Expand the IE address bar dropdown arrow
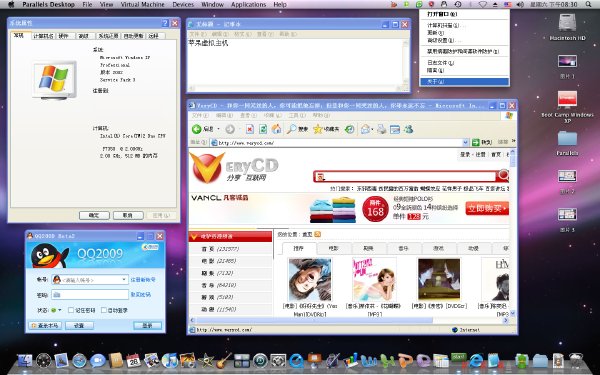This screenshot has height=375, width=600. coord(465,142)
